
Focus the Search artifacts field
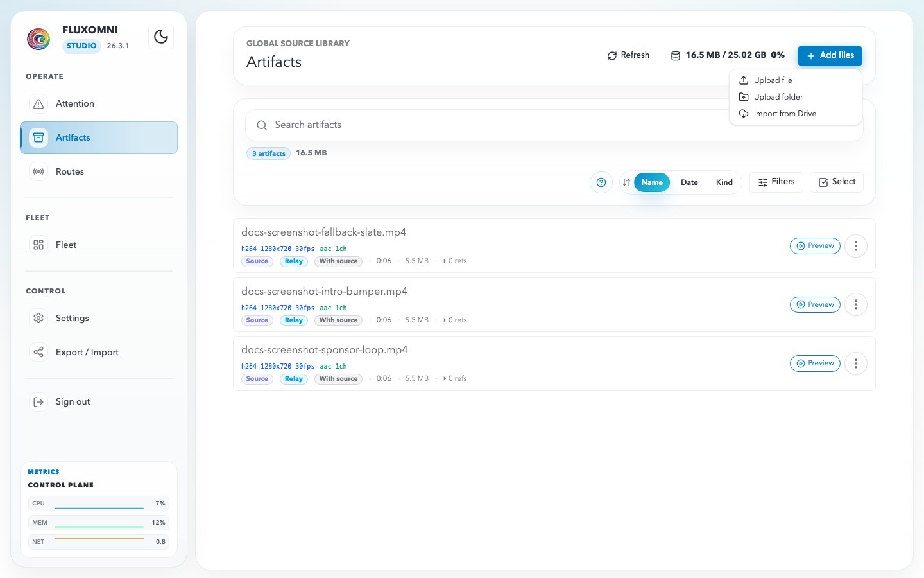554,125
